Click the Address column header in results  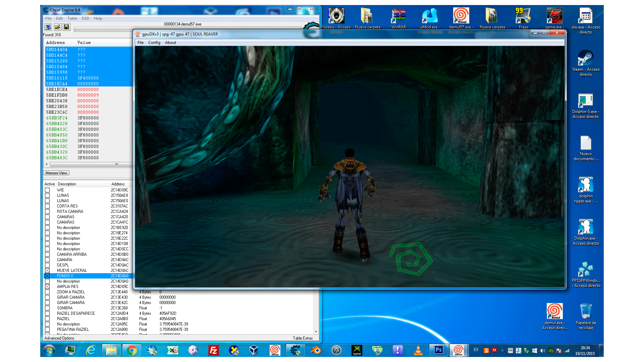tap(59, 43)
